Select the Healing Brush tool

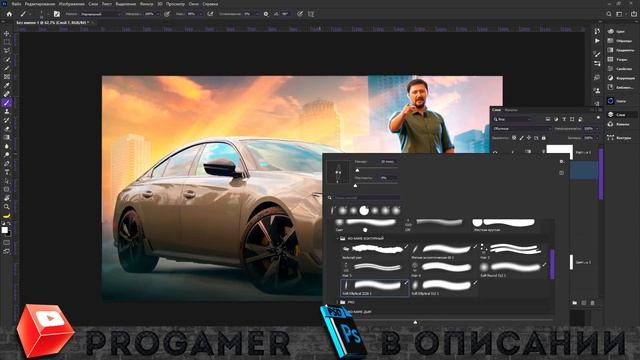click(x=7, y=94)
